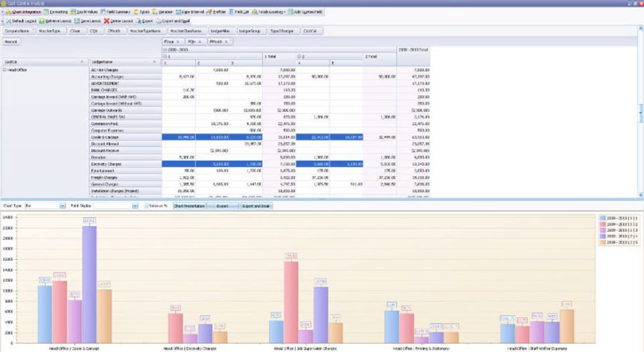
Task: Click Export and Email above the chart
Action: point(256,206)
